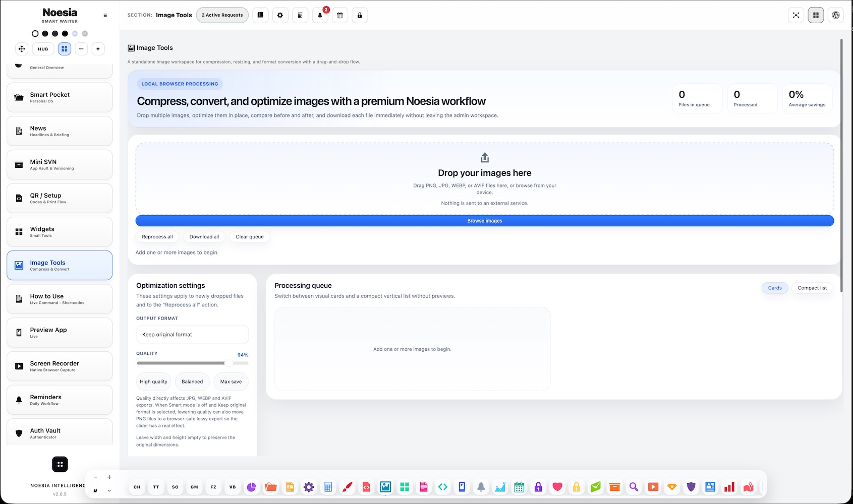Switch the processing queue to Compact list view

pyautogui.click(x=812, y=288)
